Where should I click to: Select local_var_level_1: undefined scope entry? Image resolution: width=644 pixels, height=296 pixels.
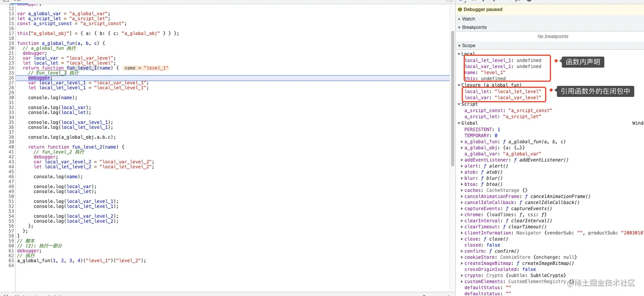pyautogui.click(x=503, y=66)
